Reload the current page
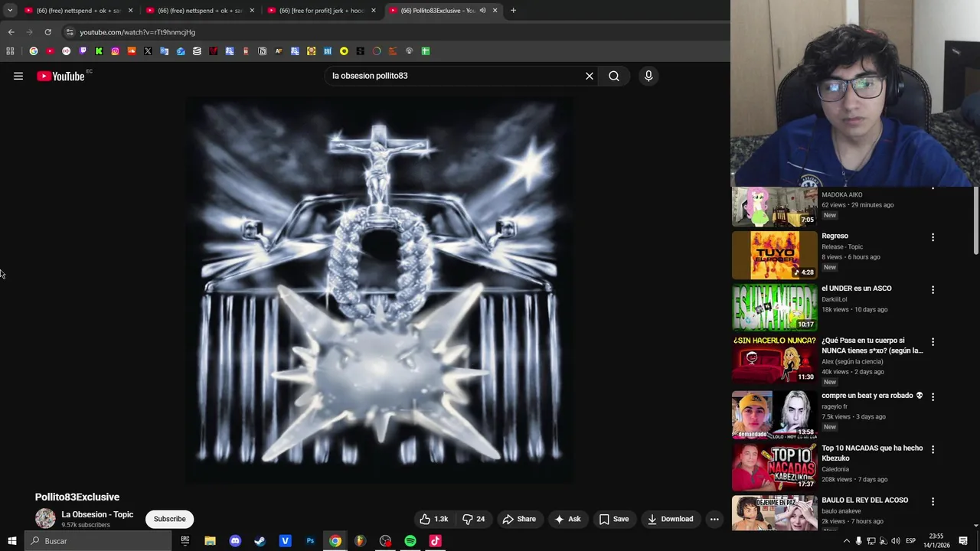Viewport: 980px width, 551px height. point(47,32)
